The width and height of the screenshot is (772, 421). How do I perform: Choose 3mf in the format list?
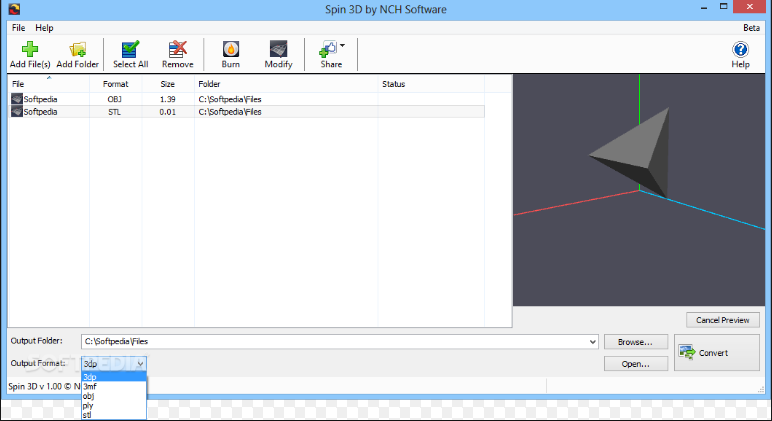114,387
